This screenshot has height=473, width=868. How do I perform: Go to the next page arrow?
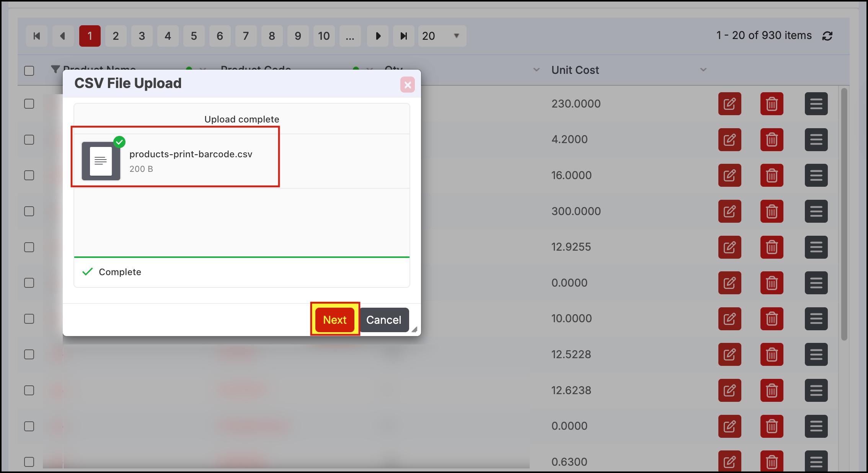[x=378, y=36]
